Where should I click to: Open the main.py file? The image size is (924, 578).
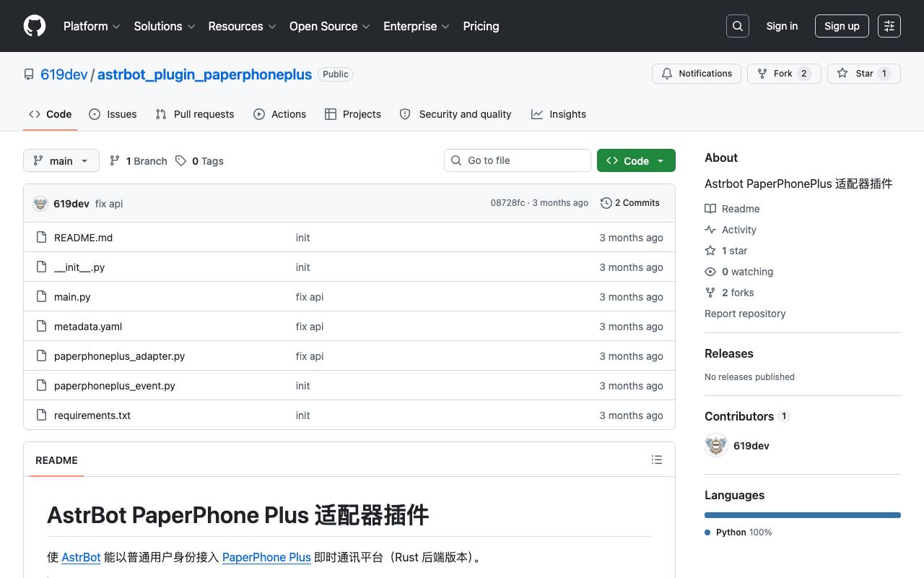point(72,297)
